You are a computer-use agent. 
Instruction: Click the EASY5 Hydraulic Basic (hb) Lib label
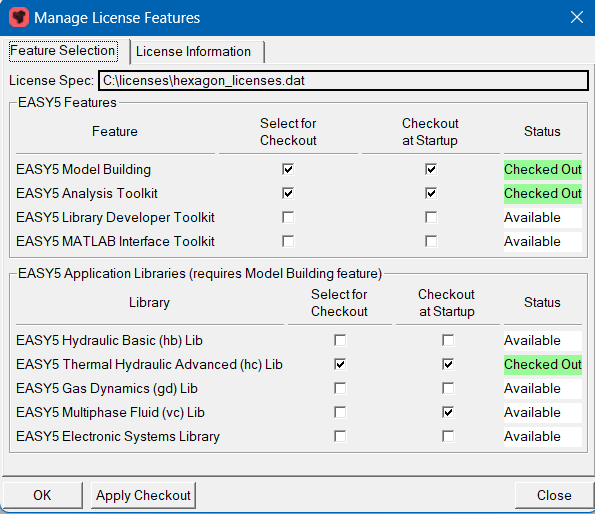109,341
